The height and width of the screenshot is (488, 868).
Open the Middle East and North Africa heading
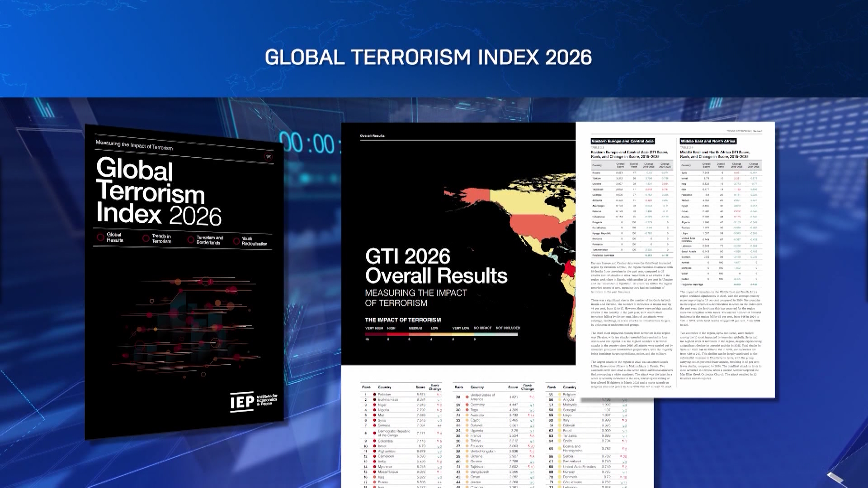coord(708,141)
